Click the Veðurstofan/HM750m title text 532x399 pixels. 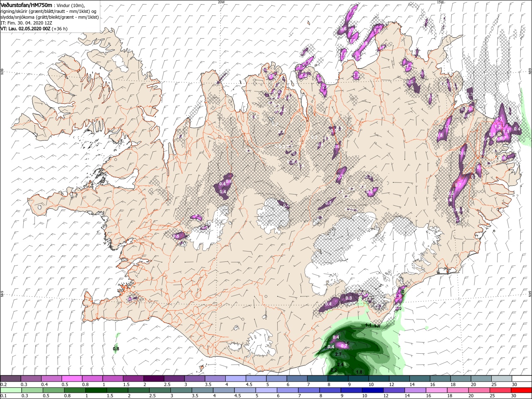(x=26, y=5)
